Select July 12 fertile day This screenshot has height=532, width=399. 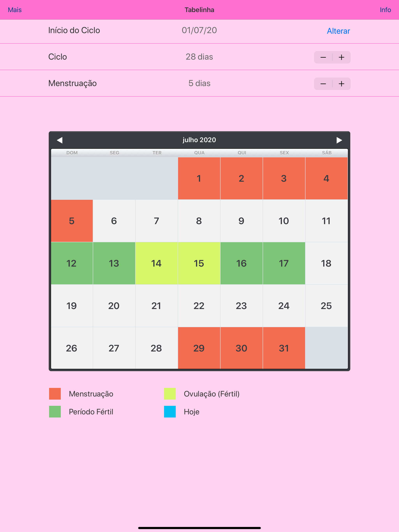72,263
